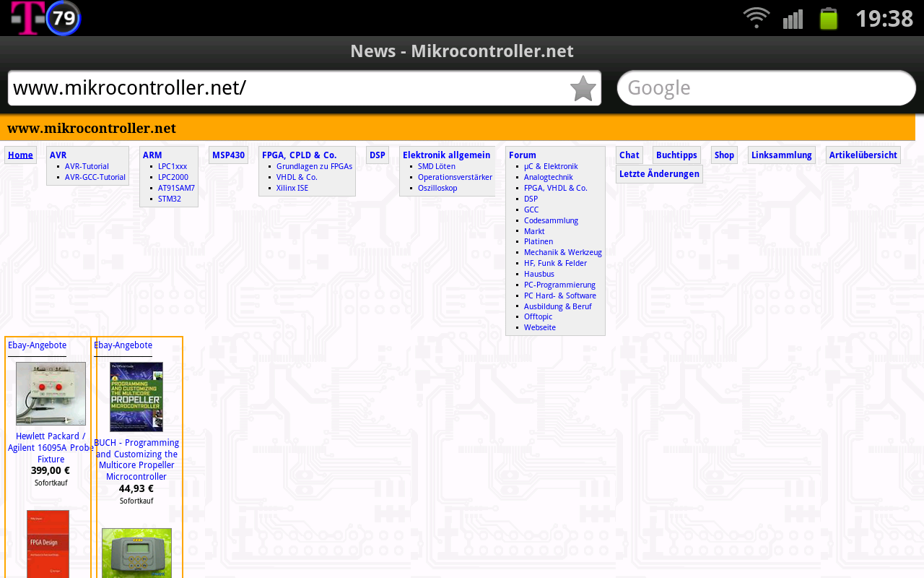Open the Linksammlung menu item
This screenshot has width=924, height=578.
pos(782,155)
